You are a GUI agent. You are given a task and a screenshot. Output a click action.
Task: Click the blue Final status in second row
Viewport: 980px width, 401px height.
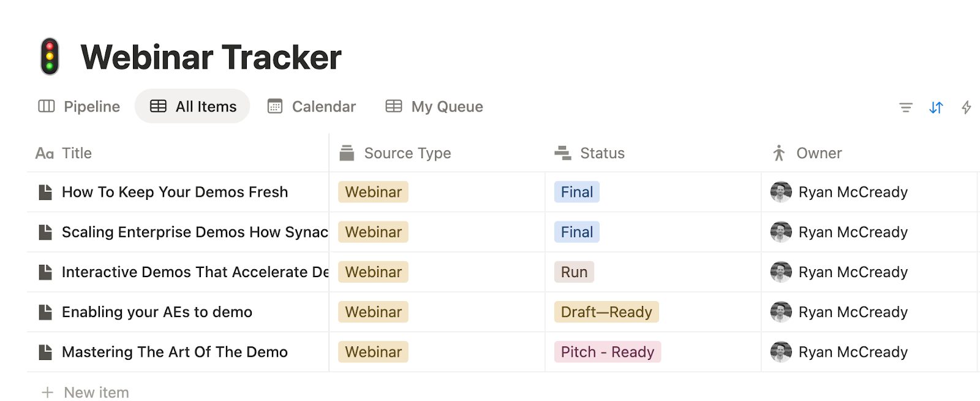click(576, 232)
